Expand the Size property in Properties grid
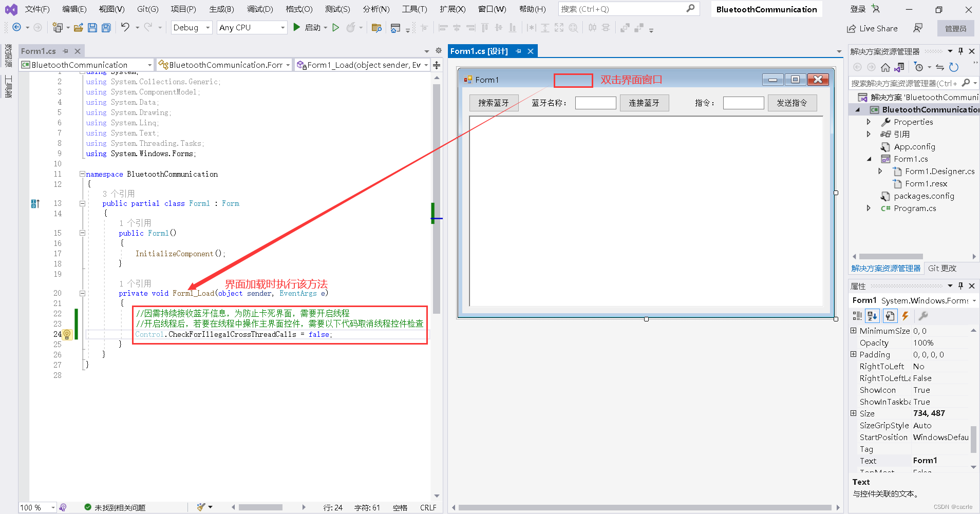Screen dimensions: 980x514 tap(854, 413)
